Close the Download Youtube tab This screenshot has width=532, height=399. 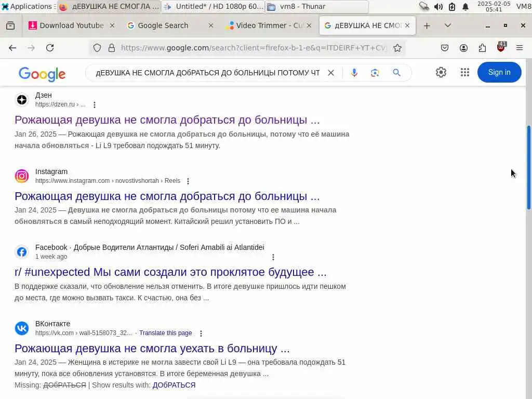[112, 25]
